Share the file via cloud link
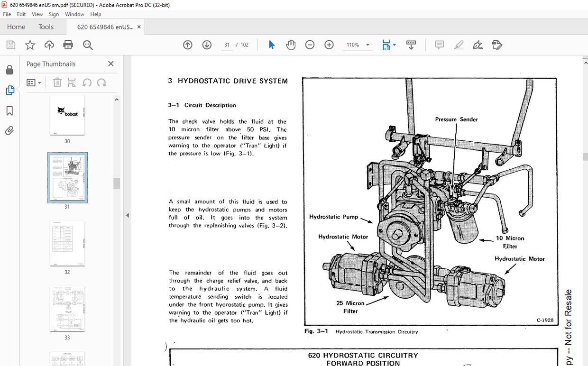The width and height of the screenshot is (588, 366). pyautogui.click(x=49, y=45)
